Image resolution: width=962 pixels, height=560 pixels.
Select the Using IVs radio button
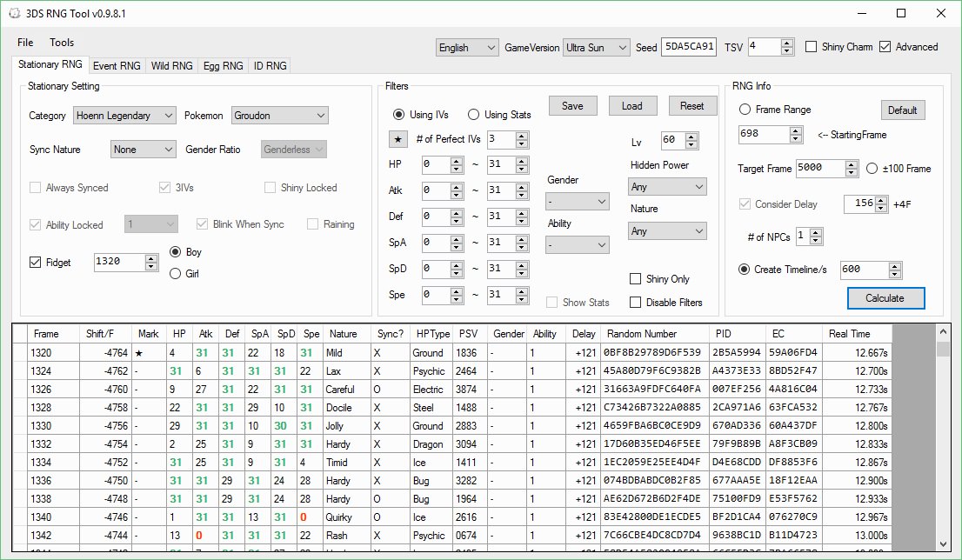(x=398, y=115)
